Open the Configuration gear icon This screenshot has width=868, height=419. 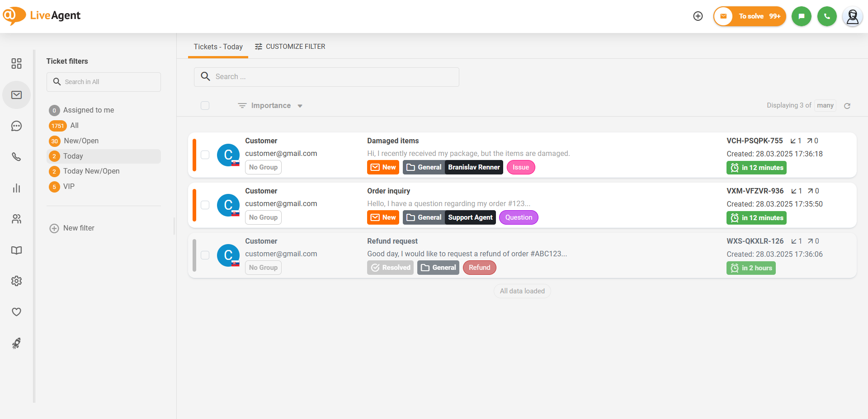point(16,281)
